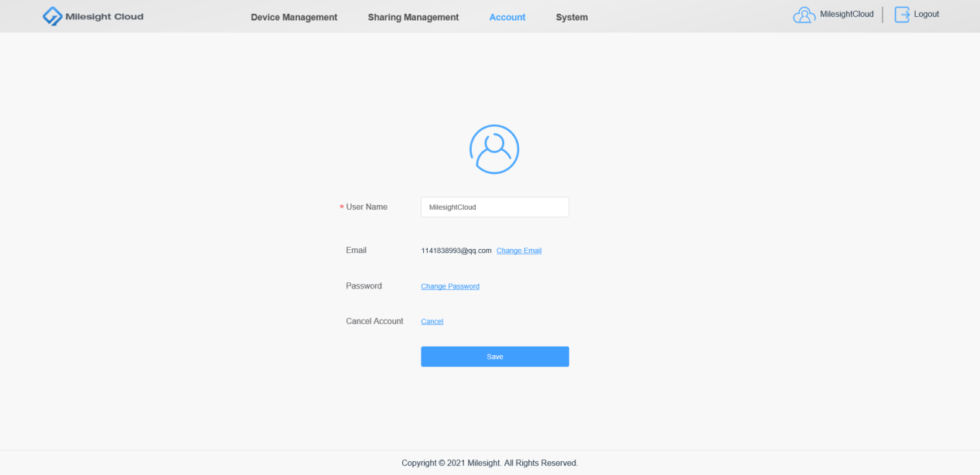
Task: Click the large profile avatar icon
Action: 494,149
